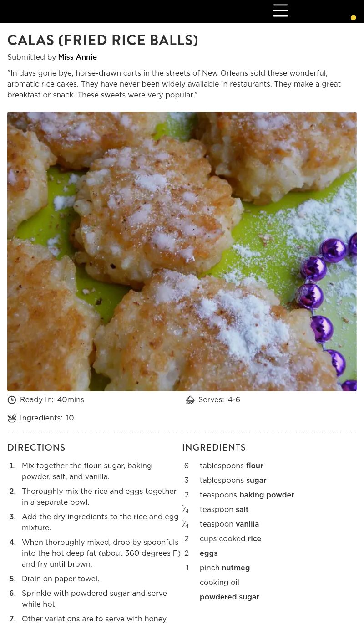Open the flour ingredient link
This screenshot has height=640, width=364.
pos(255,466)
